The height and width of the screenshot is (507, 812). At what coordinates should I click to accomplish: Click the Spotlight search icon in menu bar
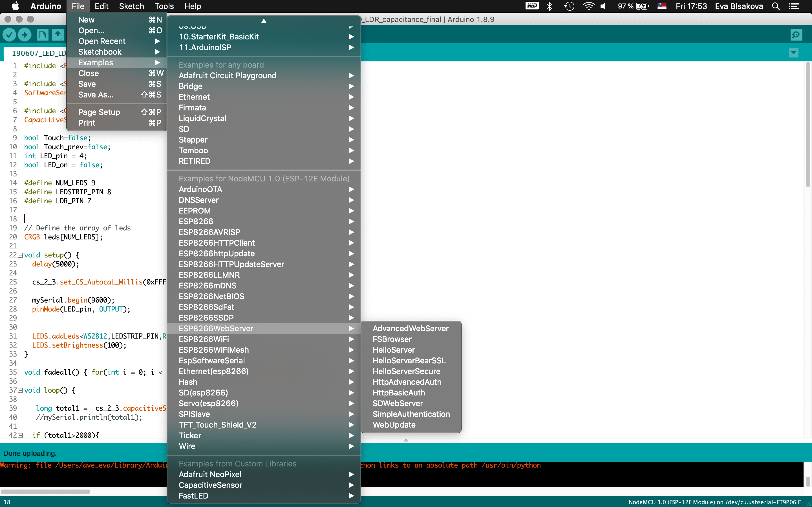tap(776, 6)
